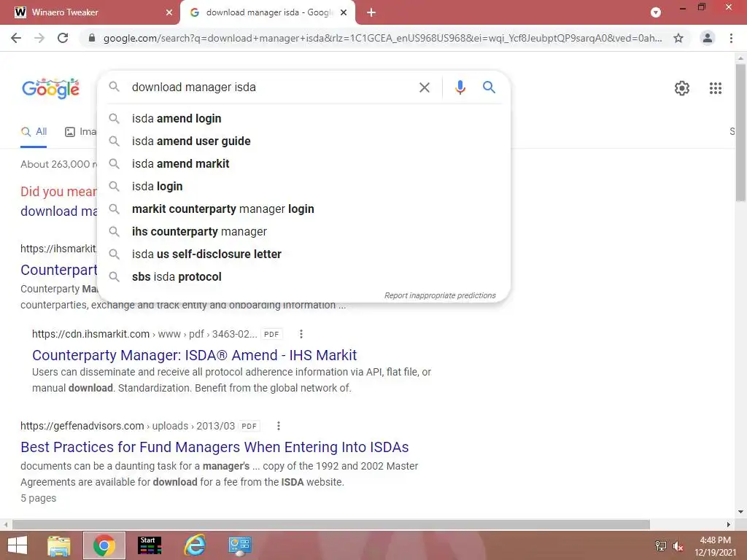Image resolution: width=747 pixels, height=560 pixels.
Task: Open more options for cdn.ihsmarkit.com result
Action: tap(301, 334)
